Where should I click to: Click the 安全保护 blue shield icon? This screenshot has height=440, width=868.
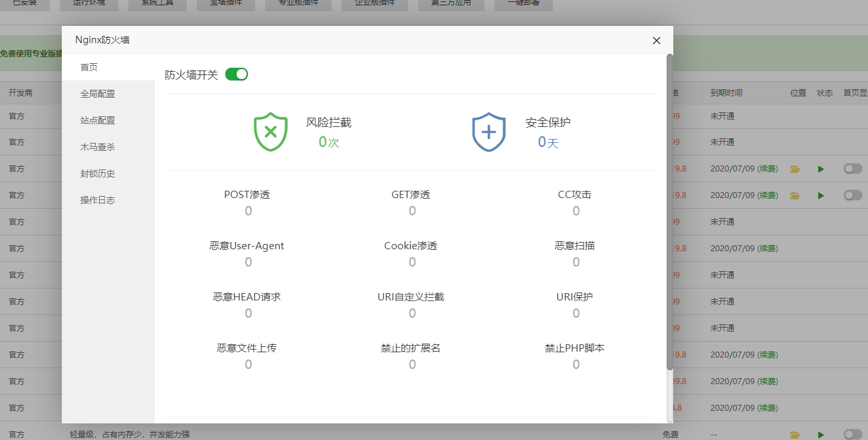coord(488,132)
